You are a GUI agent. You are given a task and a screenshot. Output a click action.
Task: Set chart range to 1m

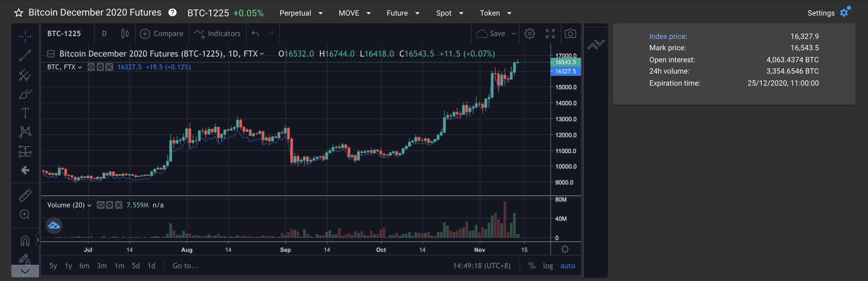(119, 266)
